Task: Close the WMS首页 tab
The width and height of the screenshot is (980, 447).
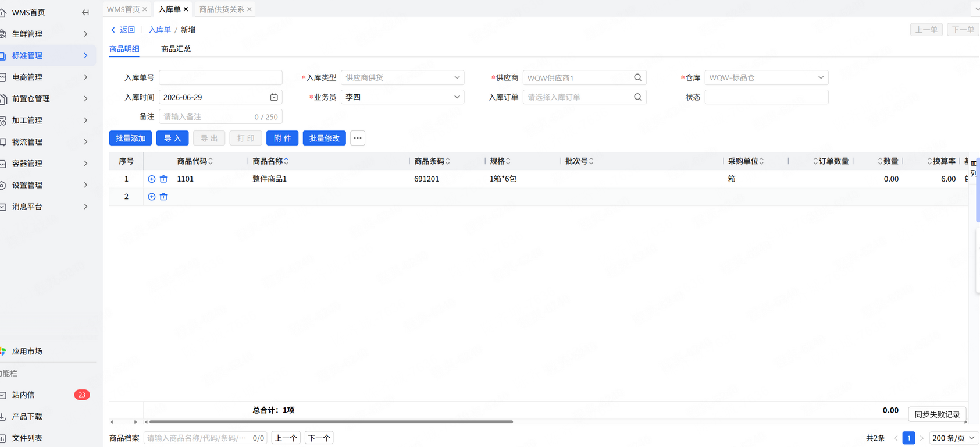Action: 145,9
